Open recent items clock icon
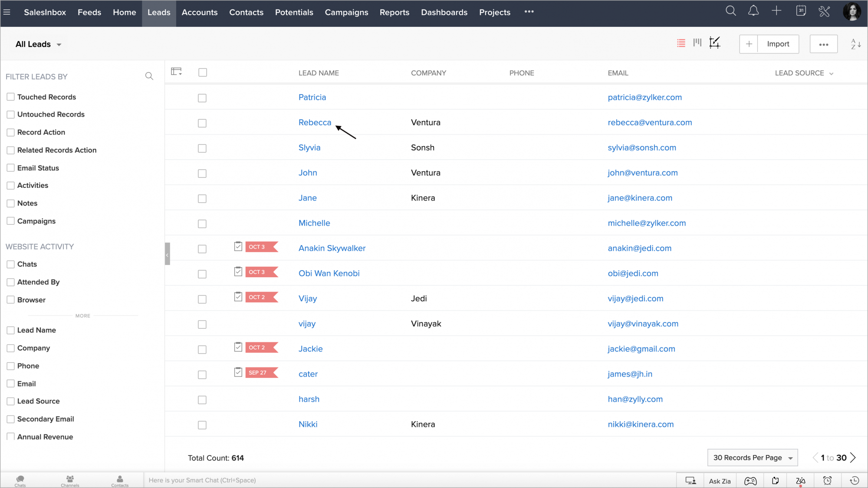Screen dimensions: 868x488 click(854, 480)
